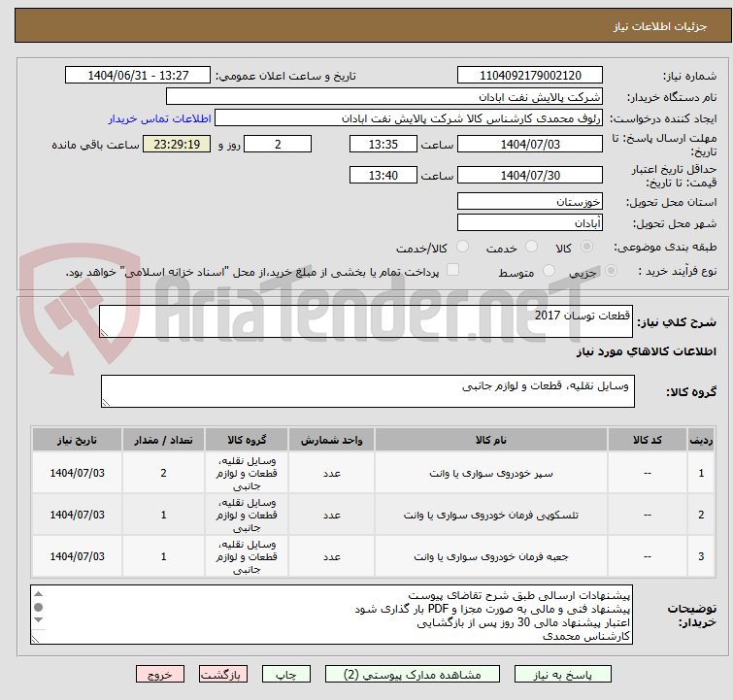Viewport: 733px width, 700px height.
Task: Select the کالا radio button
Action: (586, 247)
